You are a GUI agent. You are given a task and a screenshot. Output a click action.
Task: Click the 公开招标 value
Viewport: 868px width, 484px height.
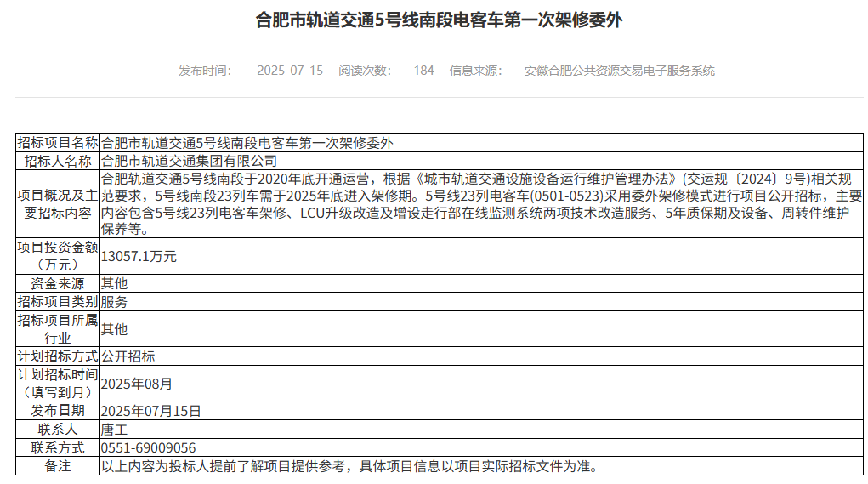pyautogui.click(x=128, y=356)
